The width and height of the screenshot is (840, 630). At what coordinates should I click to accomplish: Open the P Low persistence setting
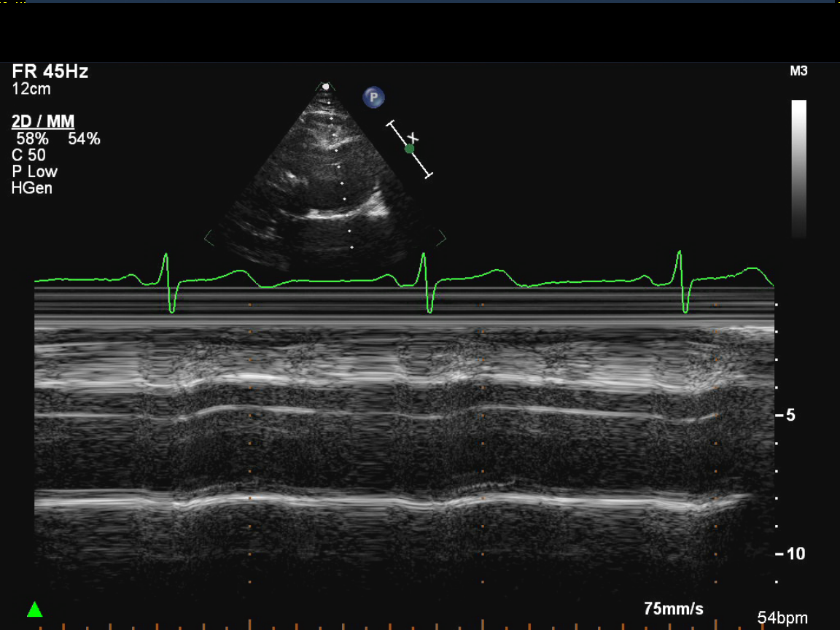click(34, 172)
